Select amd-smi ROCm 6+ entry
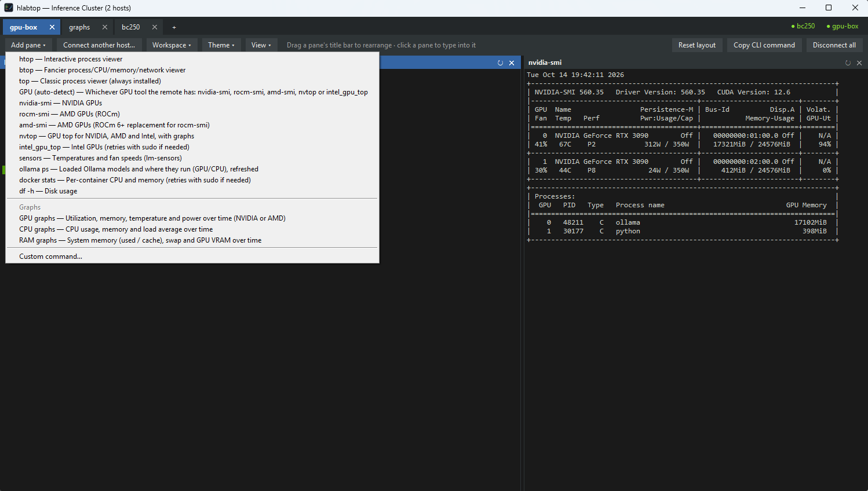Image resolution: width=868 pixels, height=491 pixels. click(x=192, y=125)
